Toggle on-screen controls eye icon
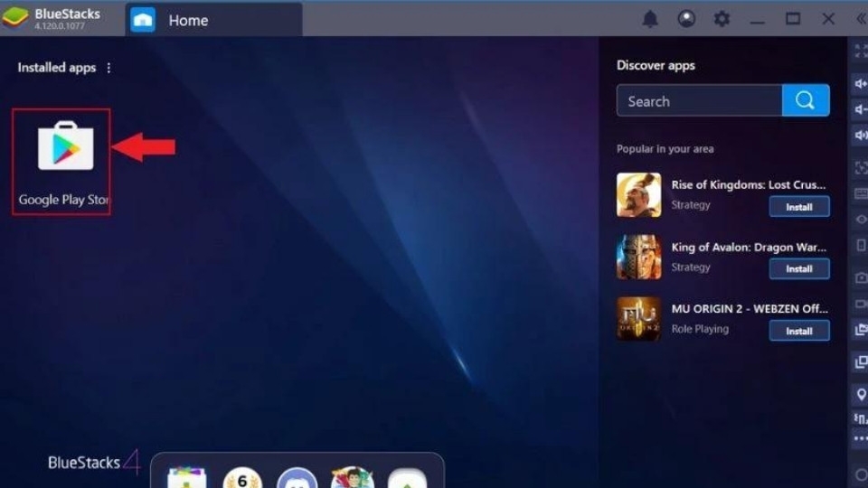The height and width of the screenshot is (488, 868). point(861,220)
